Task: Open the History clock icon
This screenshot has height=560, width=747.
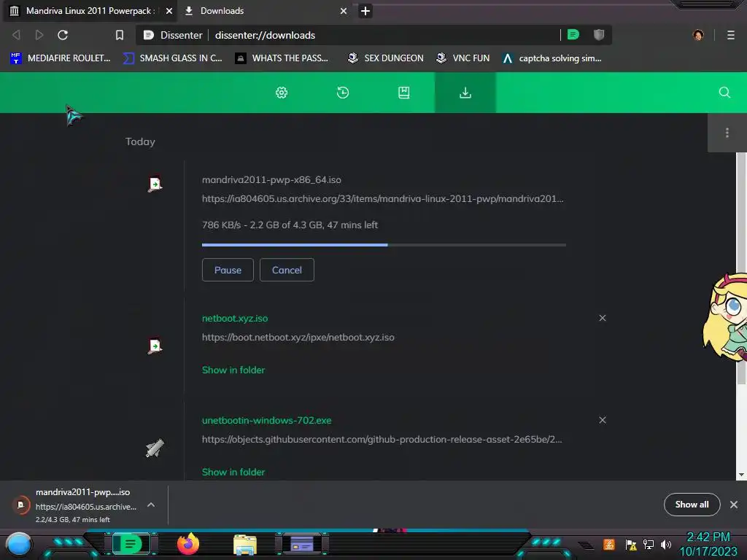Action: coord(343,93)
